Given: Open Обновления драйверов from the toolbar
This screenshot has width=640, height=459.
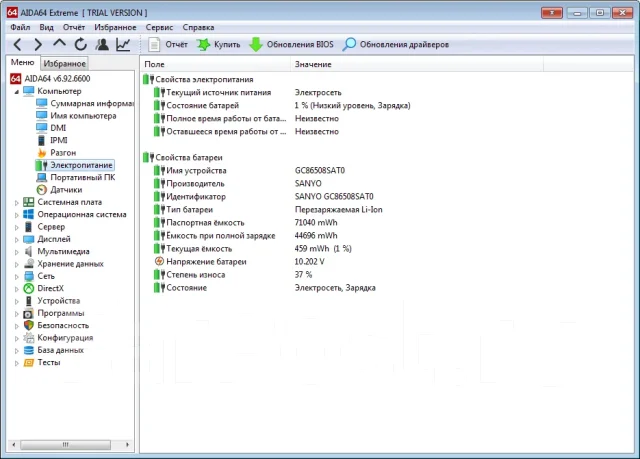Looking at the screenshot, I should 396,44.
